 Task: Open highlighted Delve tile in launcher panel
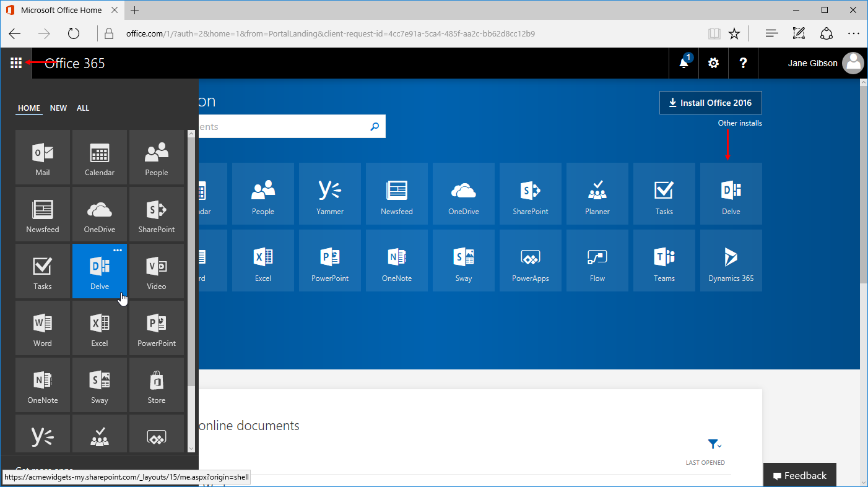click(x=100, y=271)
